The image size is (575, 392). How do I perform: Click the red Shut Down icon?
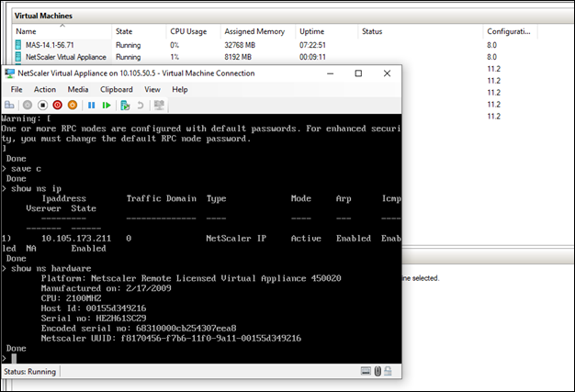58,106
